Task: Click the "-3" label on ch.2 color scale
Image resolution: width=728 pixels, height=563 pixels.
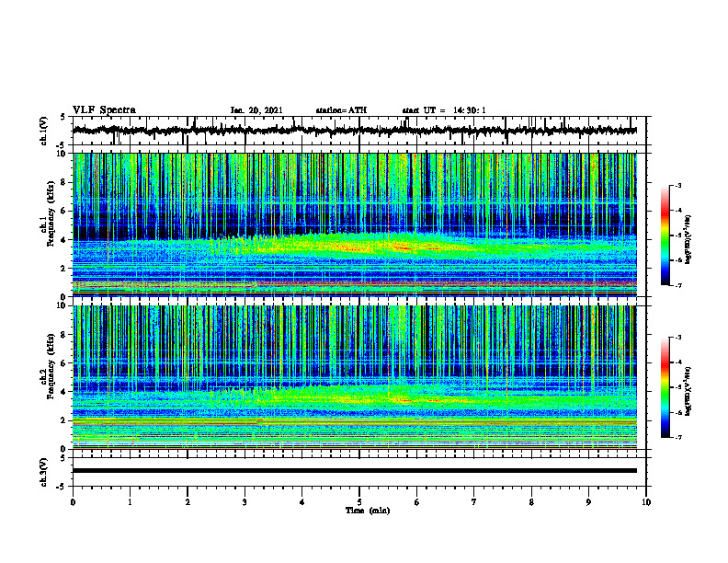Action: pos(677,338)
